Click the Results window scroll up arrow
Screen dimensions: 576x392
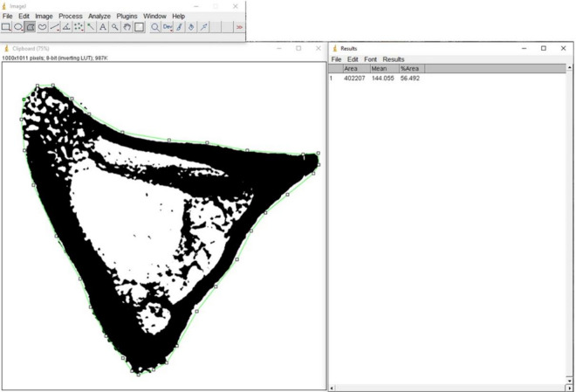[x=570, y=67]
